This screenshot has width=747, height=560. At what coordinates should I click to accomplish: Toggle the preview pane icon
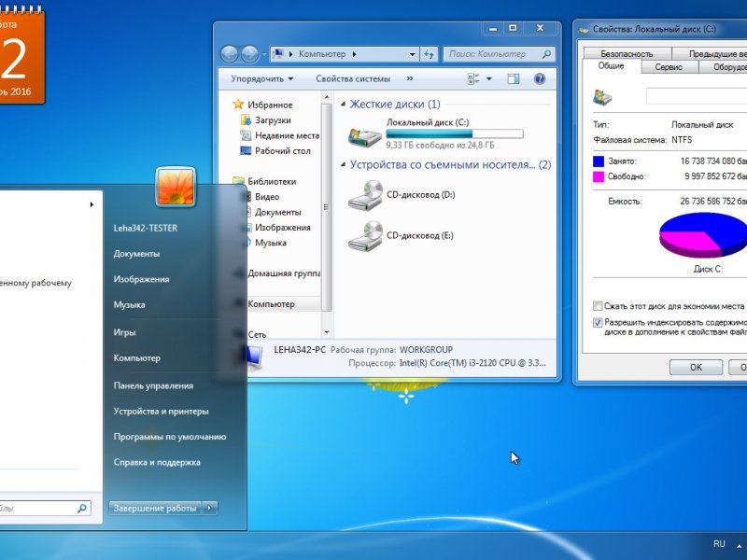[x=513, y=79]
